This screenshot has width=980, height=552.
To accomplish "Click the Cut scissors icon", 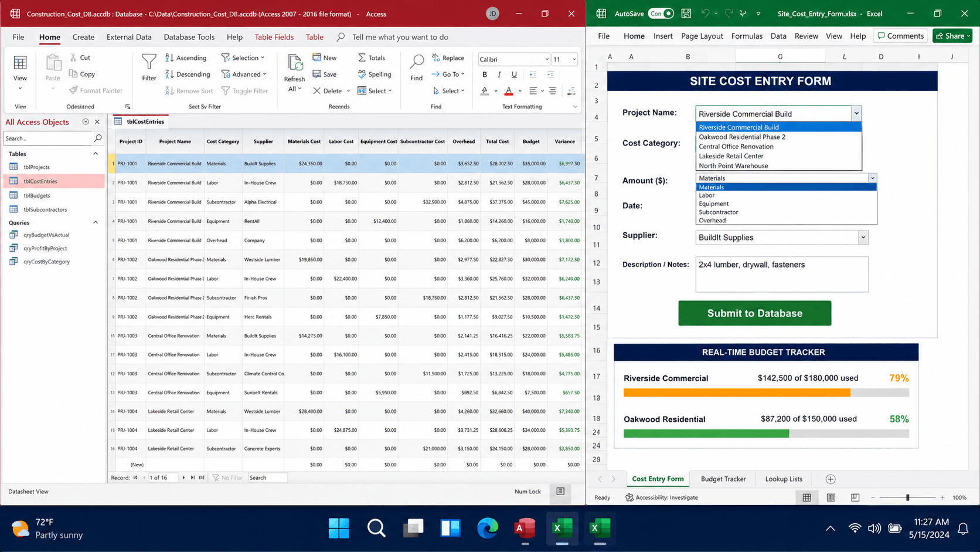I will [73, 57].
